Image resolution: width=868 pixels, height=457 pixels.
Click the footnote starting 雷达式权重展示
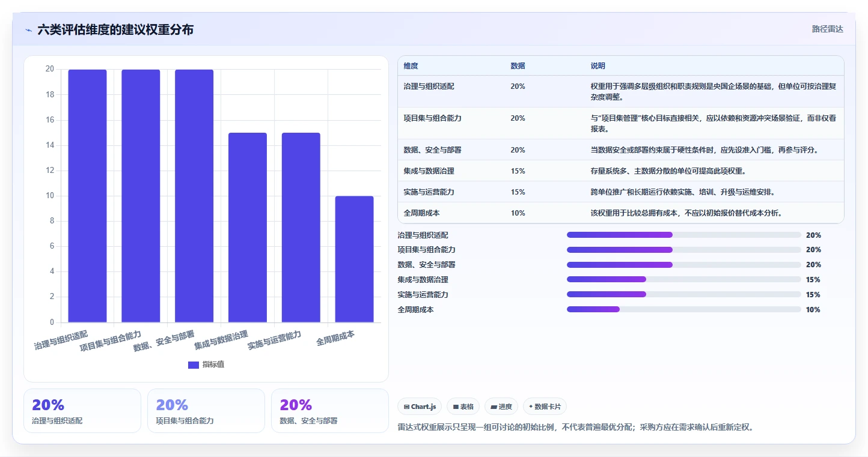tap(576, 428)
